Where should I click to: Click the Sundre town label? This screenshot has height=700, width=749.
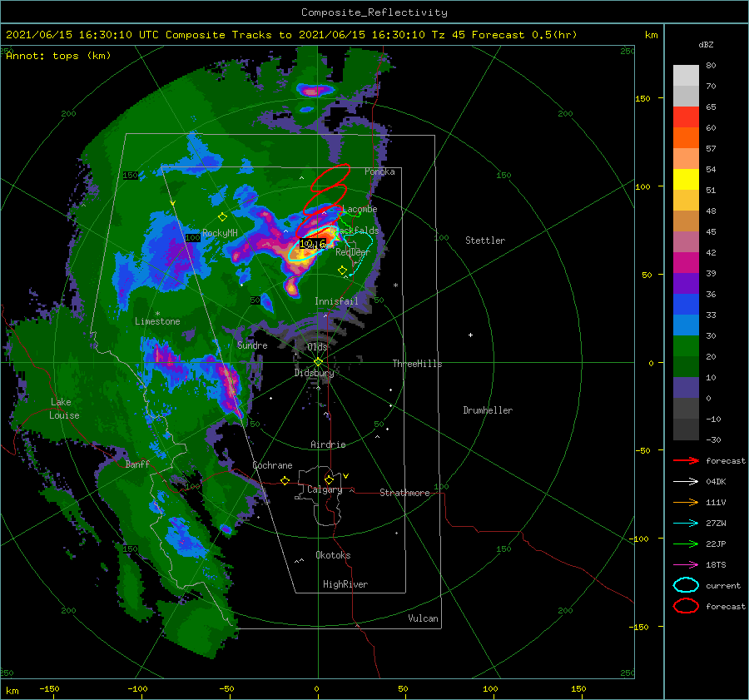(252, 345)
